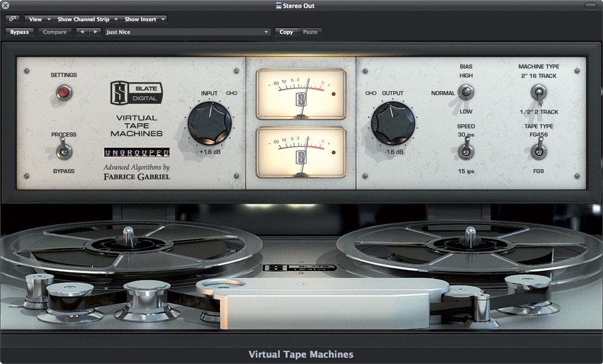
Task: Click the chain link icon button
Action: tap(13, 19)
